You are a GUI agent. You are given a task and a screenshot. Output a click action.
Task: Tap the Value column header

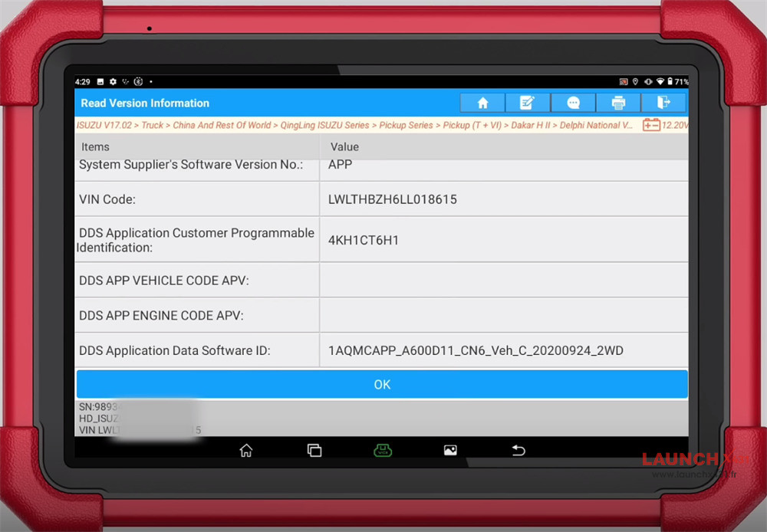[344, 146]
